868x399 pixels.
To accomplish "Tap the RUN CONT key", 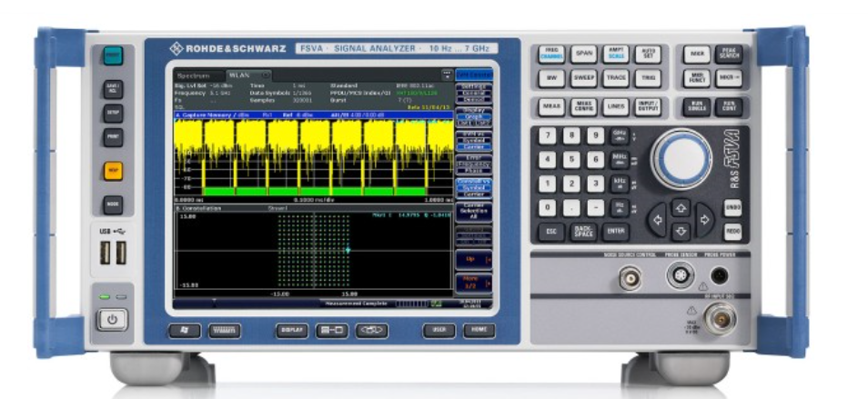I will pos(729,106).
